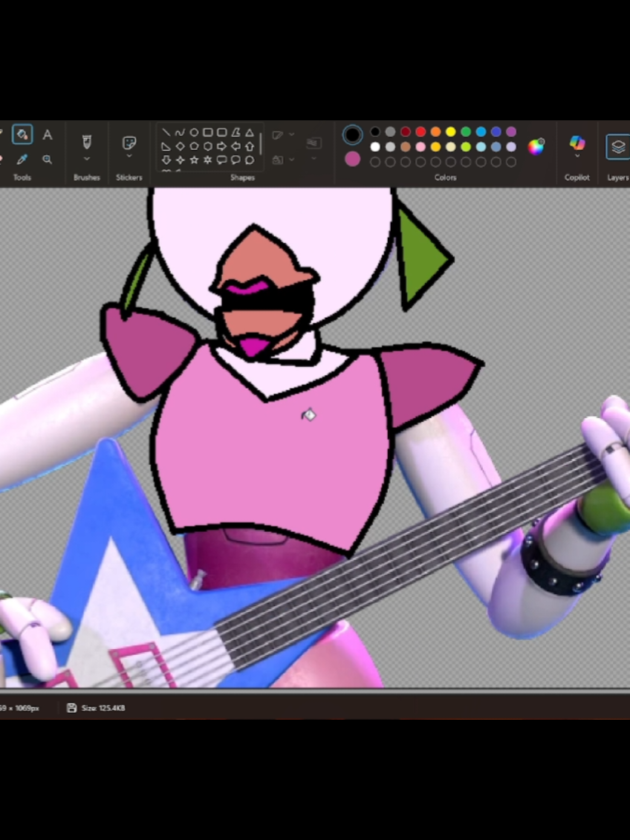Pick brown from the color palette
This screenshot has width=630, height=840.
(406, 147)
